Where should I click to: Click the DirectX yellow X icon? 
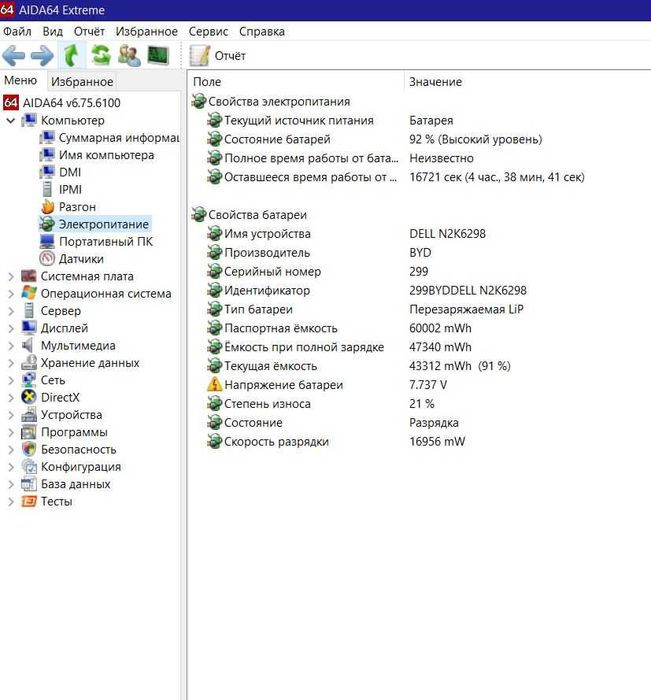click(x=29, y=397)
